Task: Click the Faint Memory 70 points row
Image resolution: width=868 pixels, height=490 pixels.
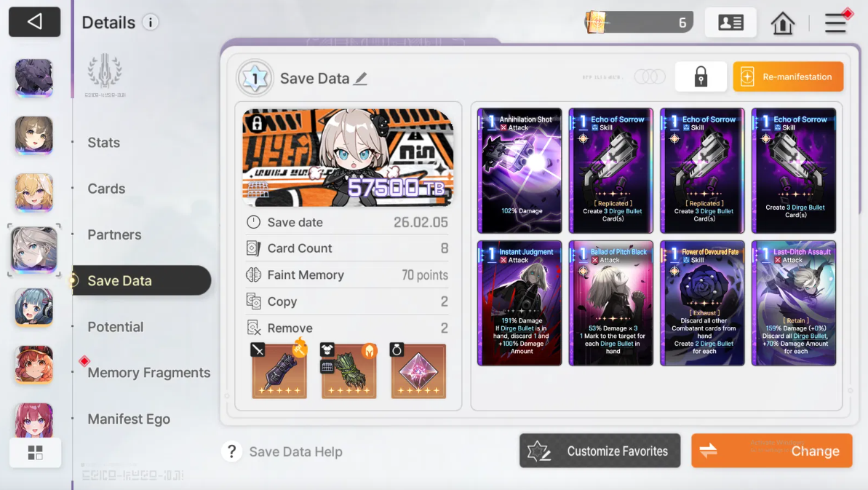Action: click(x=347, y=274)
